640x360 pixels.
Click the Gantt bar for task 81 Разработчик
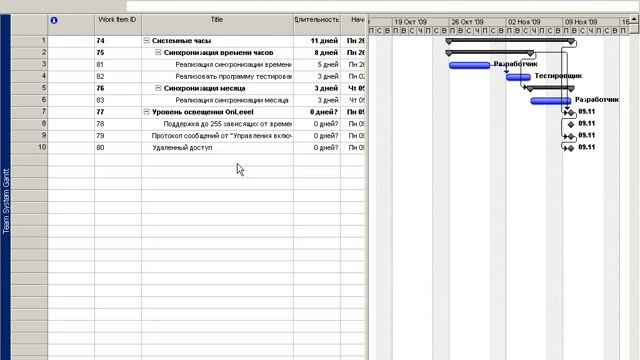tap(469, 65)
